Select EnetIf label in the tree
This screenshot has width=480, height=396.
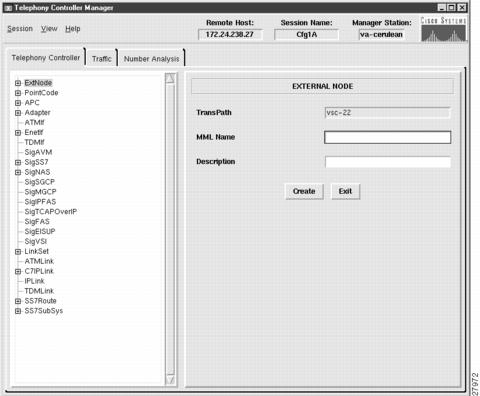coord(34,132)
